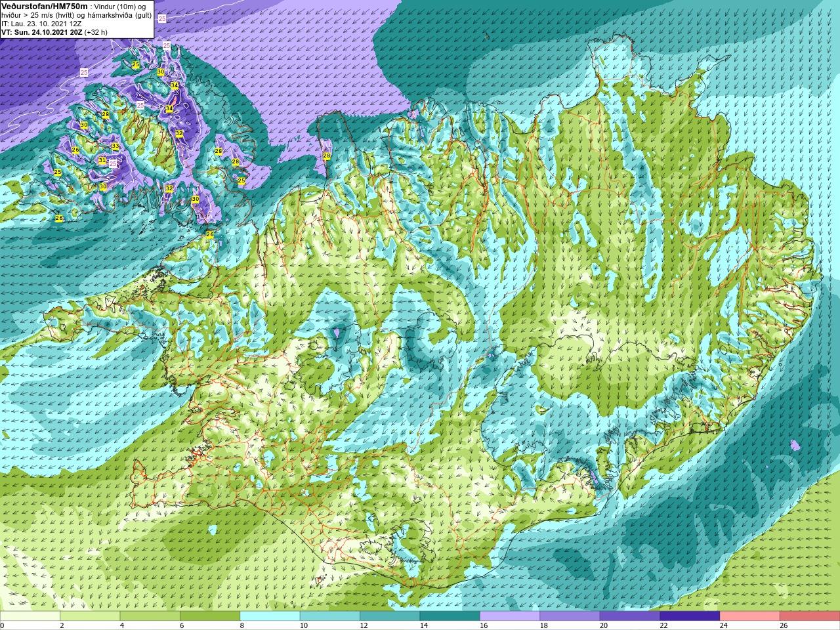Click the 'VT: Sun. 24.10.2021 20Z' valid time
Screen dimensions: 840x630
(x=41, y=32)
